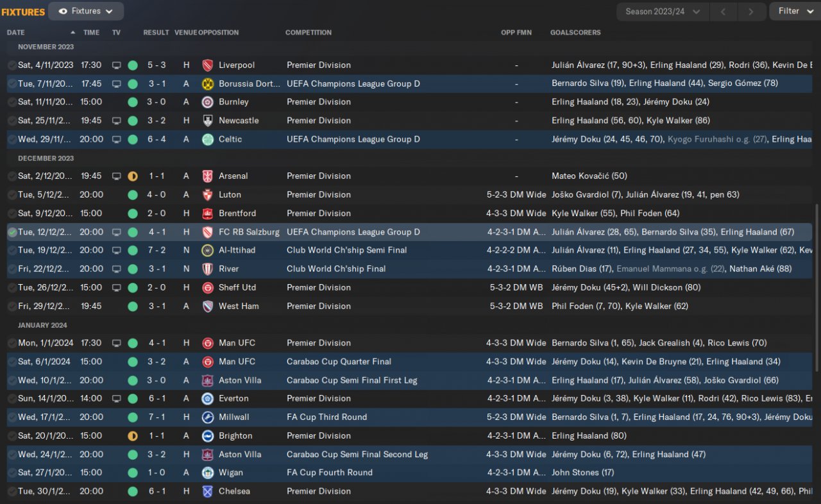Click the Arsenal club badge

point(207,176)
